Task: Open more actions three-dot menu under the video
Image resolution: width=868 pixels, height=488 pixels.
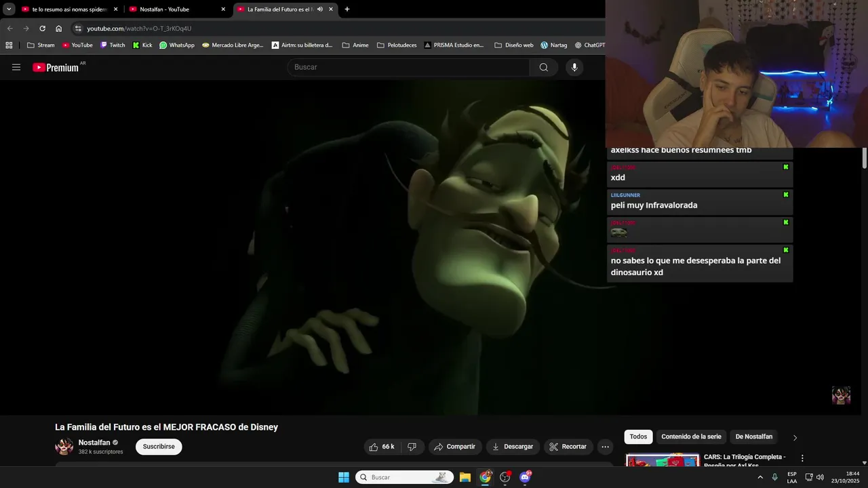Action: (605, 447)
